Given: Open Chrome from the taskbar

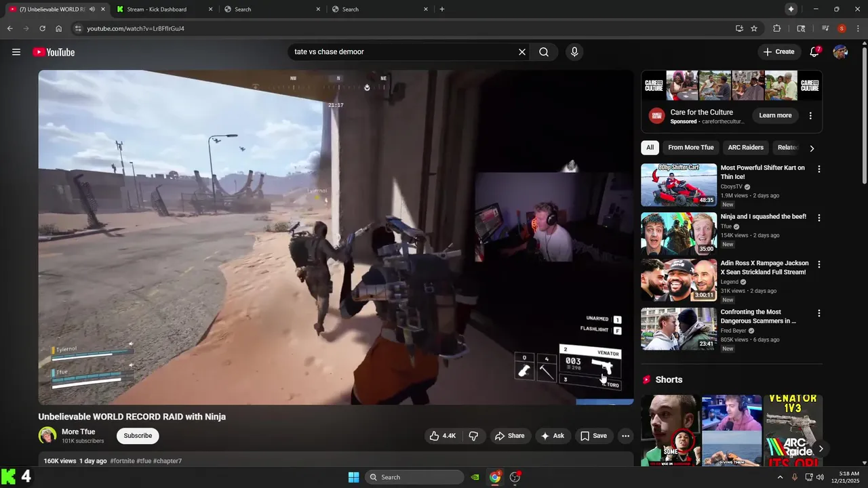Looking at the screenshot, I should pos(495,477).
